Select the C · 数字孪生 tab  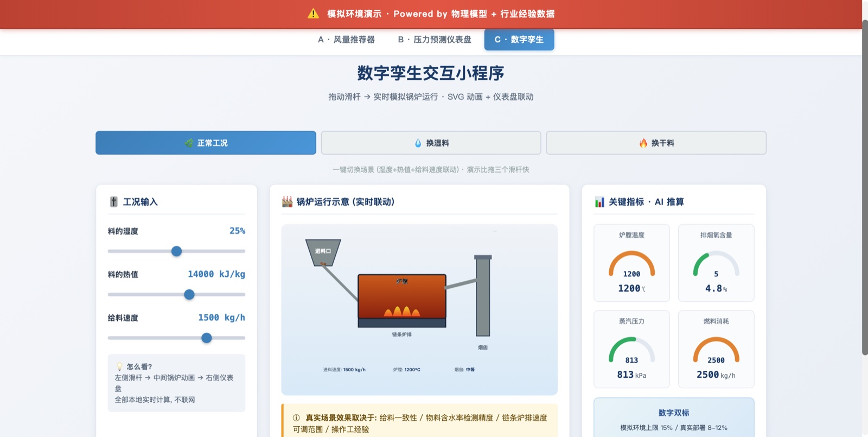pyautogui.click(x=519, y=40)
